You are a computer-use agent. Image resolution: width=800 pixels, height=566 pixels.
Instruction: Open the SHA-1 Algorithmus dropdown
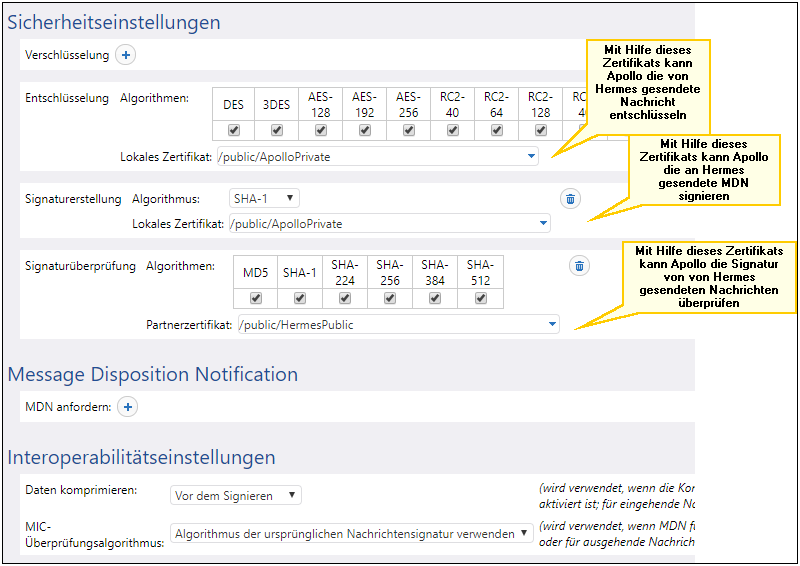[264, 199]
